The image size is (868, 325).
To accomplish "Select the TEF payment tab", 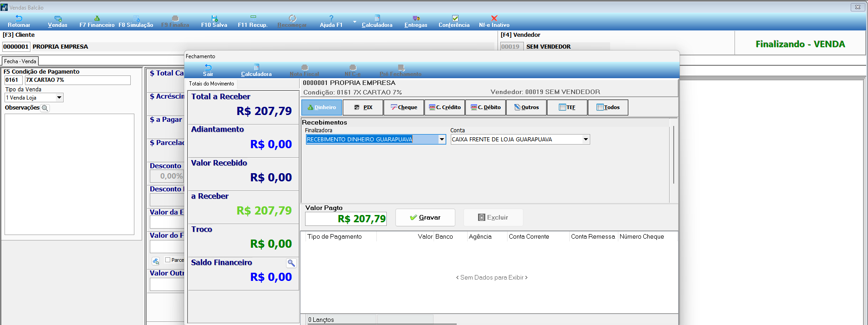I will [567, 108].
